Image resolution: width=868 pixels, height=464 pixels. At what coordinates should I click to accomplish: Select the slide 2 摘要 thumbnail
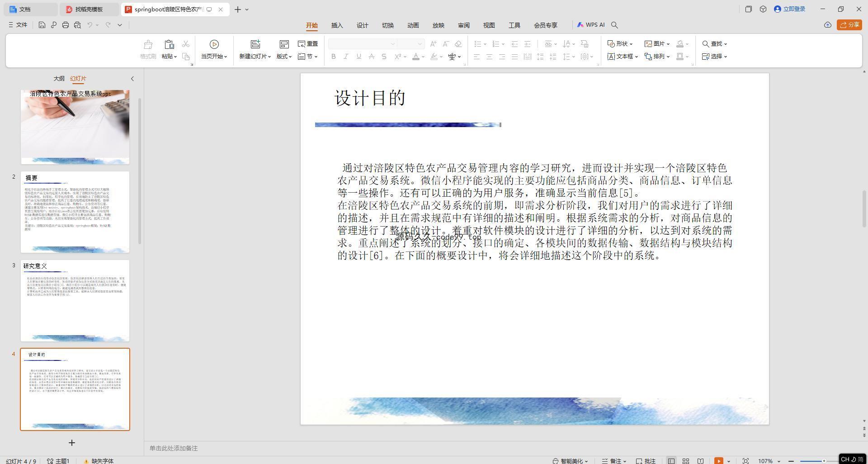75,212
